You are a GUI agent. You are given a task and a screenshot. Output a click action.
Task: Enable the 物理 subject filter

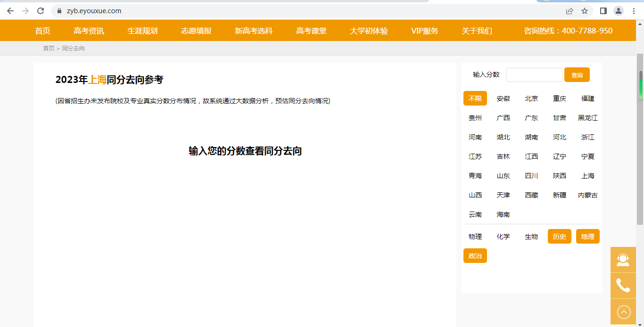[475, 237]
